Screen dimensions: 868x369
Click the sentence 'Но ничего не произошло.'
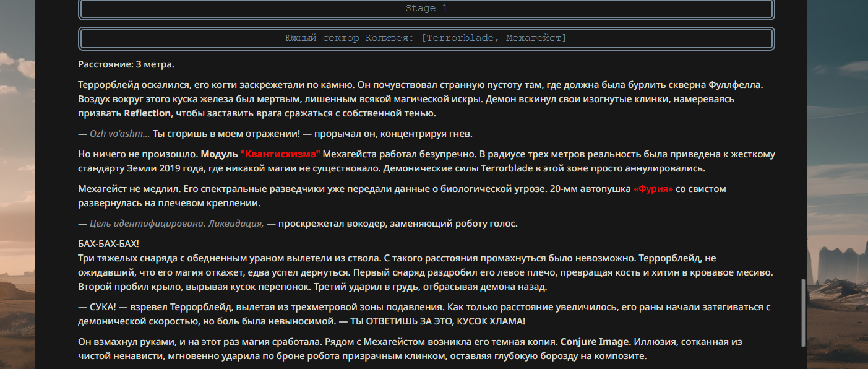click(139, 154)
